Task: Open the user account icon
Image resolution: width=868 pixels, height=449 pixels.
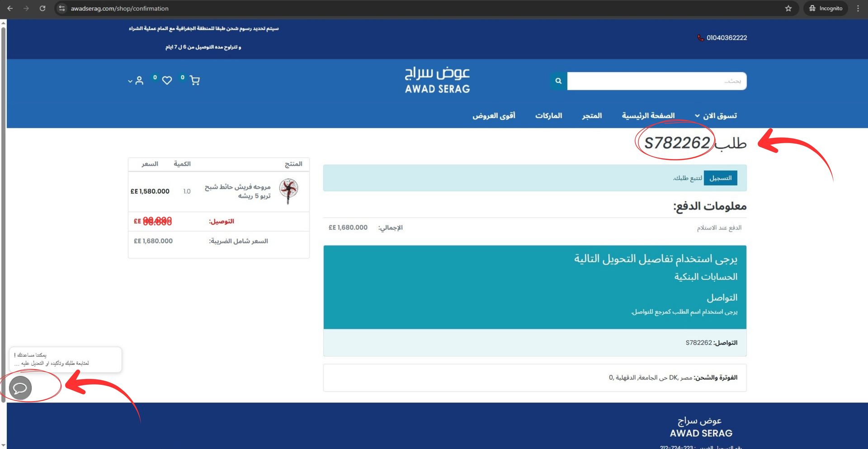Action: [x=139, y=80]
